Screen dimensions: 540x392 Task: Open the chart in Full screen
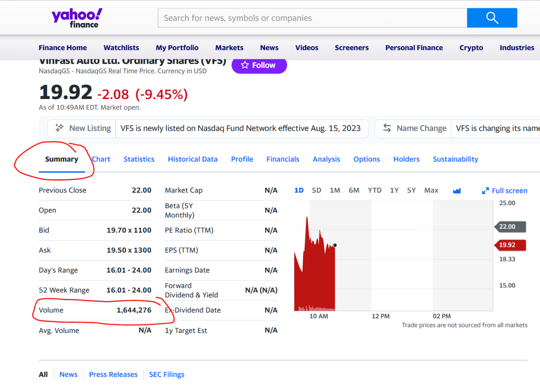click(x=505, y=191)
